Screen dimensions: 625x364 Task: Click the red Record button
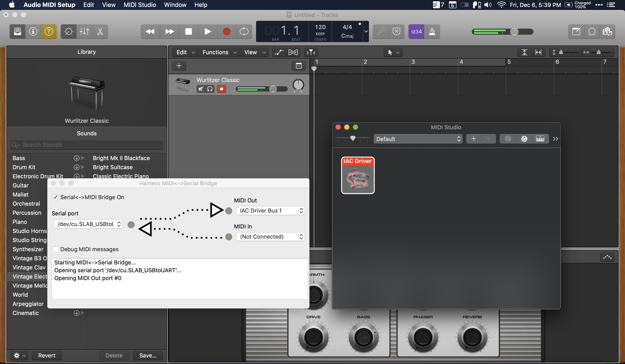point(227,31)
